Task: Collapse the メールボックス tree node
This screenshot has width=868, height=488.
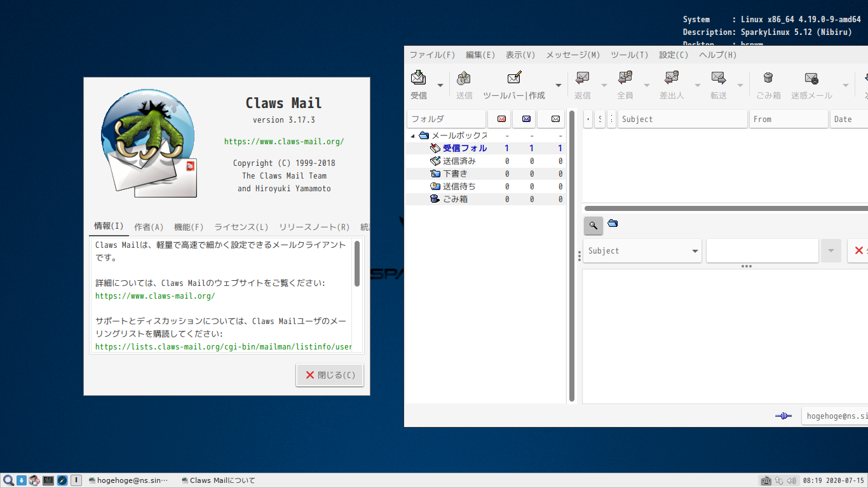Action: click(x=412, y=136)
